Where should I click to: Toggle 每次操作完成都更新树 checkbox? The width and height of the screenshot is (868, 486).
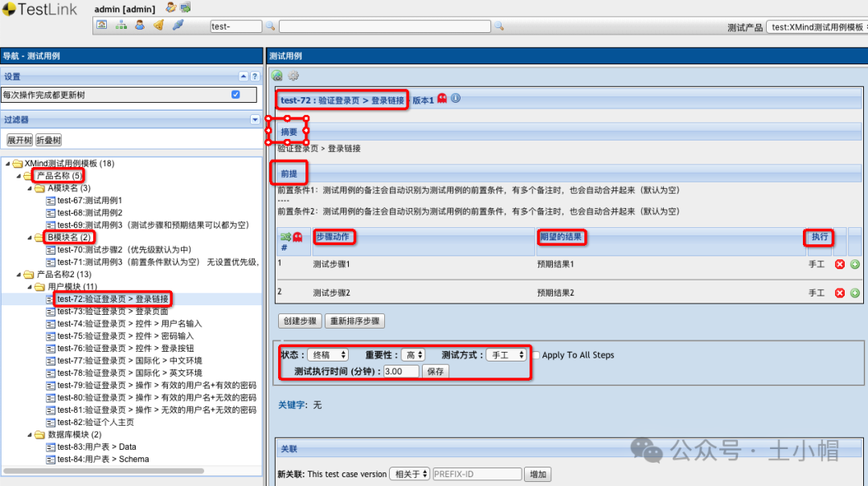pos(235,95)
